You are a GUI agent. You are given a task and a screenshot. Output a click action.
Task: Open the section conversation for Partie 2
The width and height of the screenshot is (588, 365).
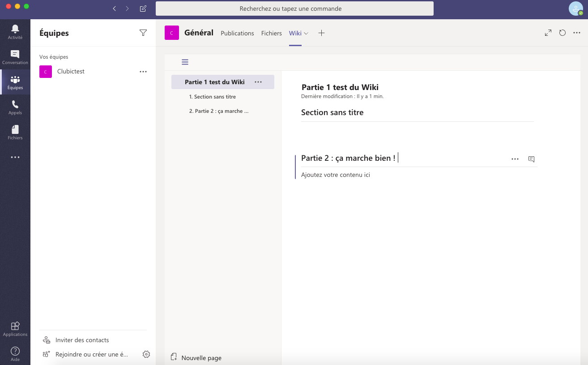click(531, 159)
